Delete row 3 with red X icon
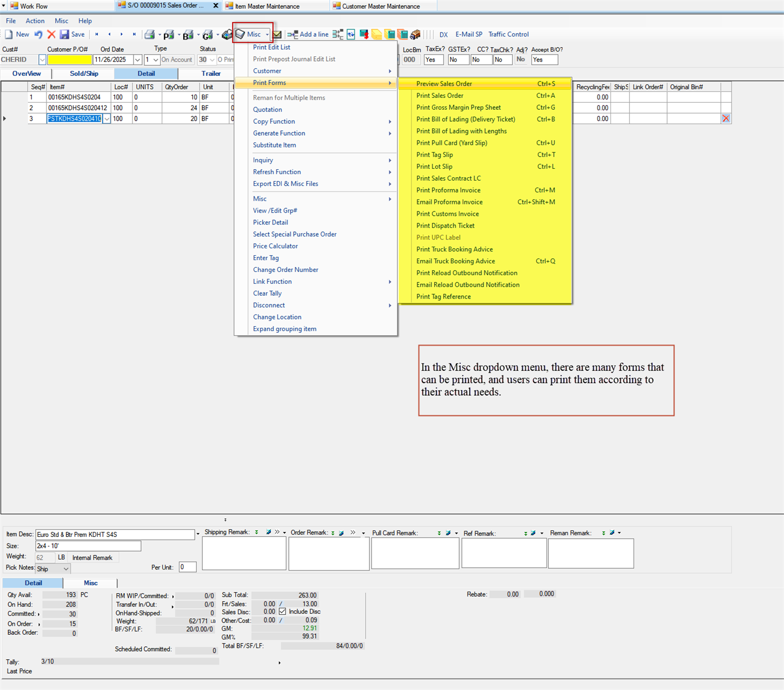784x690 pixels. [x=726, y=118]
